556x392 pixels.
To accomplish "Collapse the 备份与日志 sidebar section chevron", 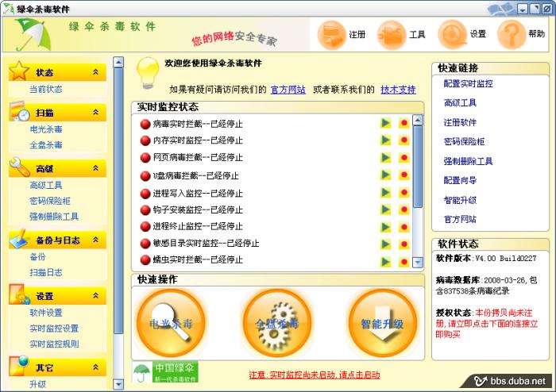I will (x=96, y=240).
